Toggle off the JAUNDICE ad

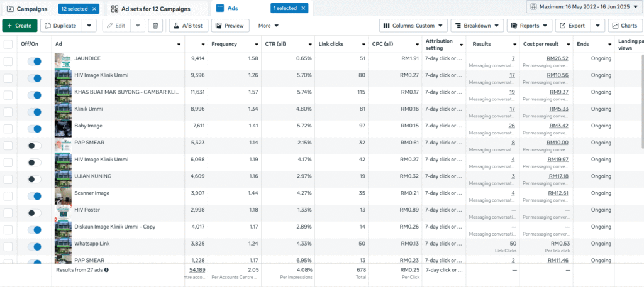pyautogui.click(x=34, y=62)
